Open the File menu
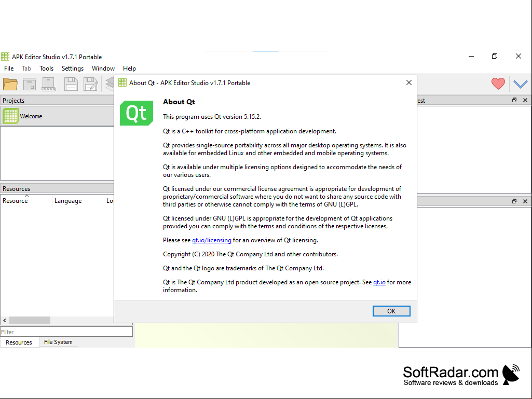Image resolution: width=532 pixels, height=399 pixels. 9,68
